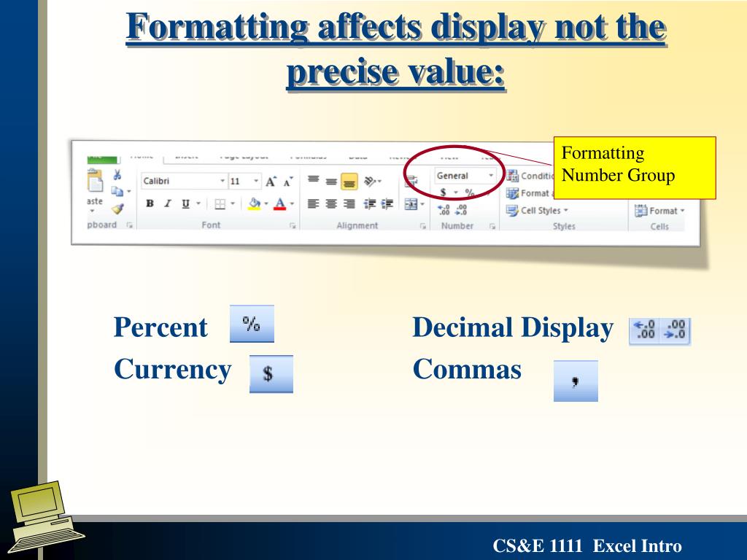This screenshot has width=747, height=560.
Task: Expand the Cell Styles dropdown arrow
Action: 565,211
